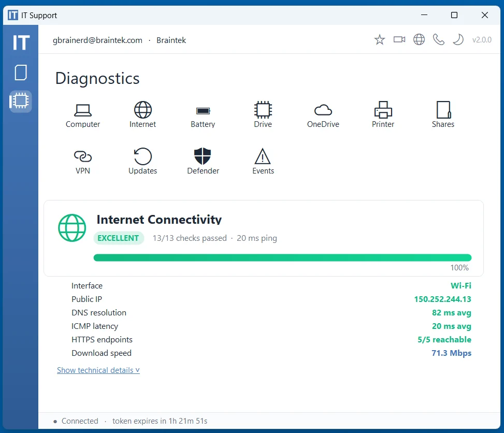Check the VPN diagnostic

tap(82, 162)
